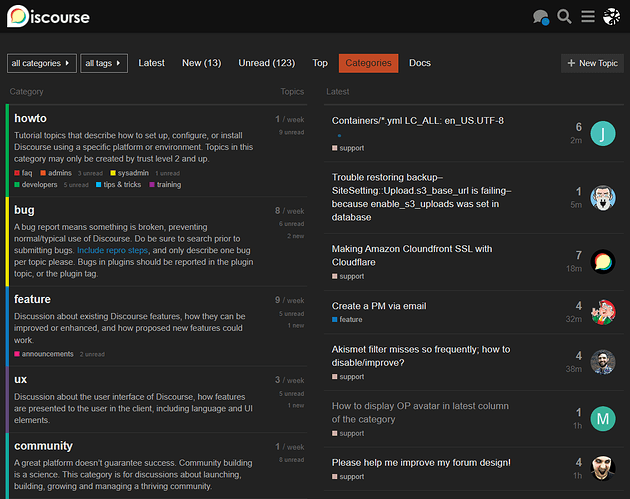
Task: Open the howto category
Action: 31,119
